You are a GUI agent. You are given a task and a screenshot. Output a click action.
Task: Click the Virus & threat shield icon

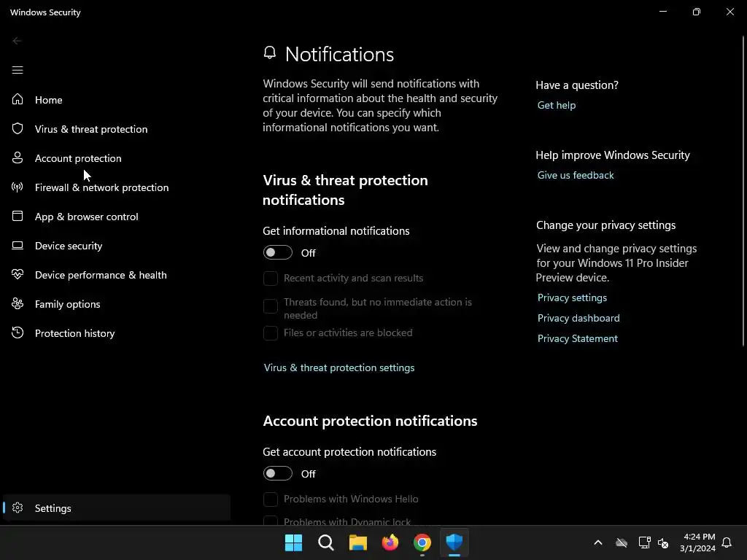point(18,128)
